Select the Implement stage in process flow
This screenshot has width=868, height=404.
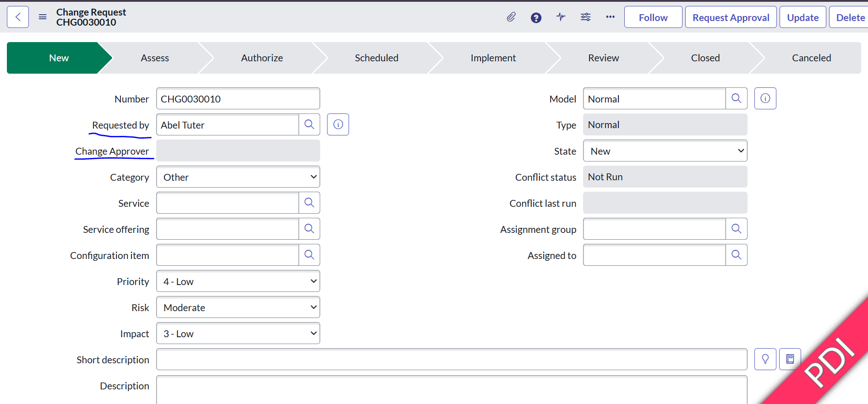tap(493, 58)
